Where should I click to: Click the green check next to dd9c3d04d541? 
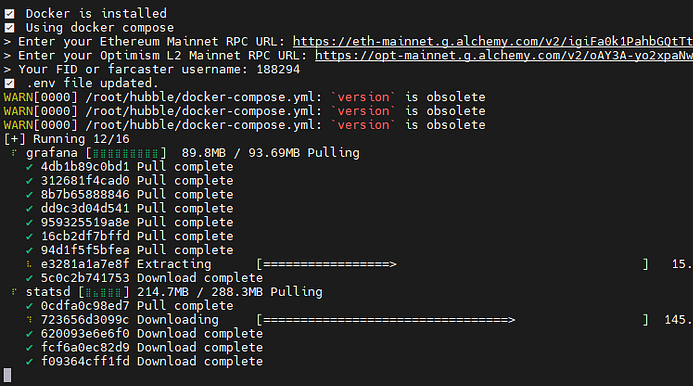click(30, 209)
